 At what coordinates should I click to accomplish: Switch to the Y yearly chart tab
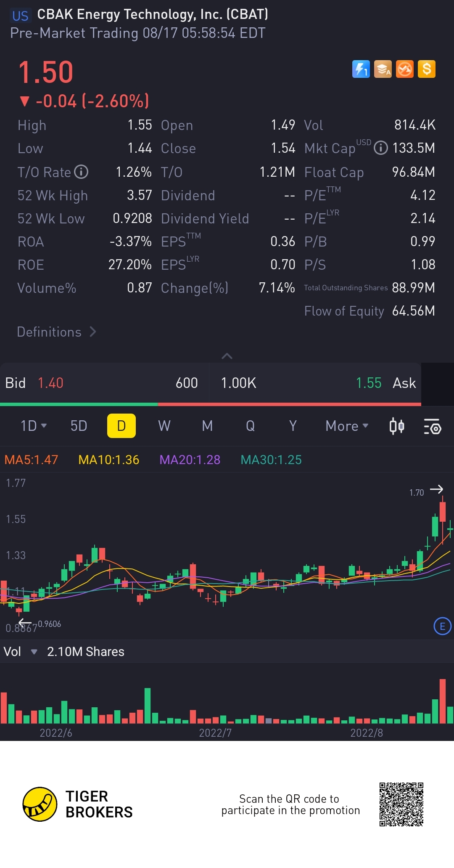(x=293, y=426)
